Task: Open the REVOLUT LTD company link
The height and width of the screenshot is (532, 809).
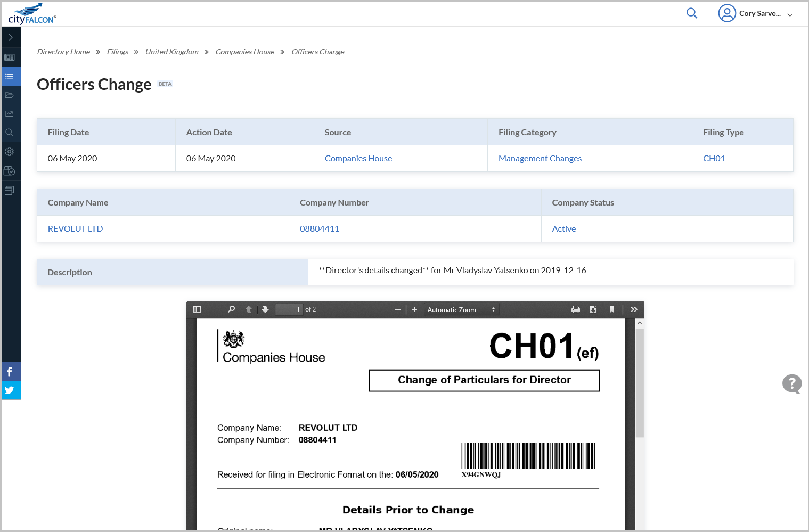Action: 75,229
